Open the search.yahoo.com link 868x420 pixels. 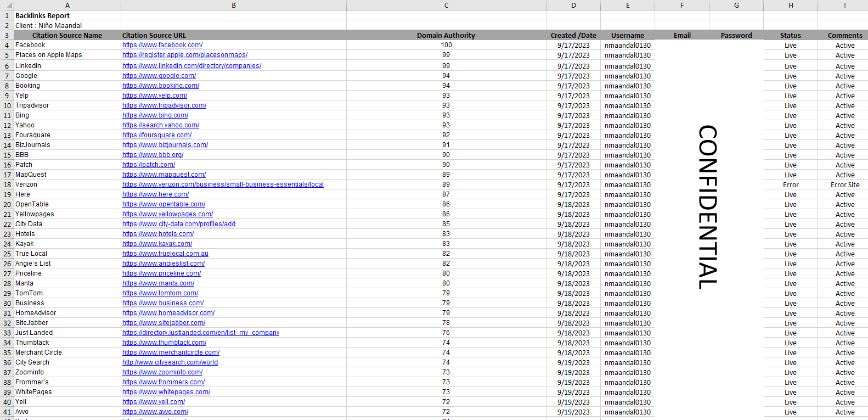tap(161, 125)
